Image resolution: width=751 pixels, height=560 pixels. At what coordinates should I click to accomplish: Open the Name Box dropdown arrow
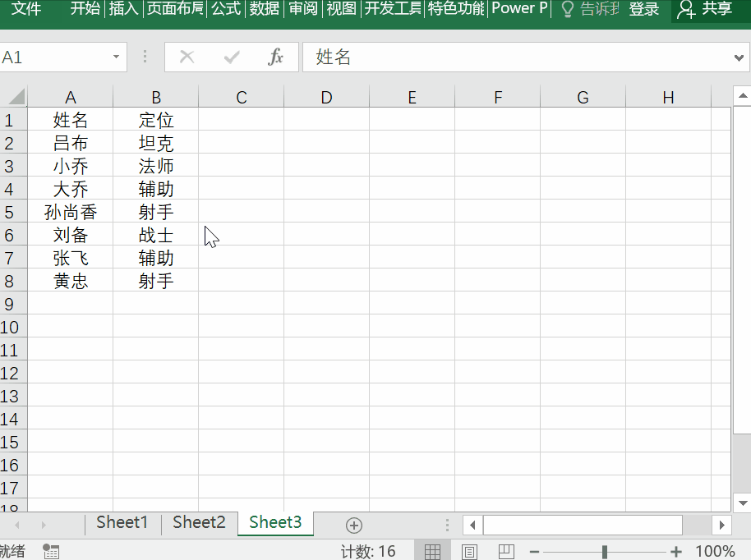coord(116,57)
